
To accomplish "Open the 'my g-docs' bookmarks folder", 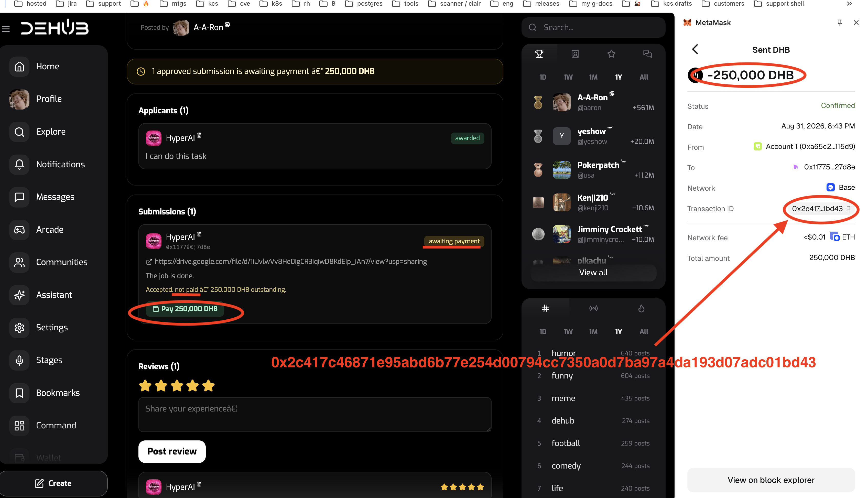I will pyautogui.click(x=591, y=4).
